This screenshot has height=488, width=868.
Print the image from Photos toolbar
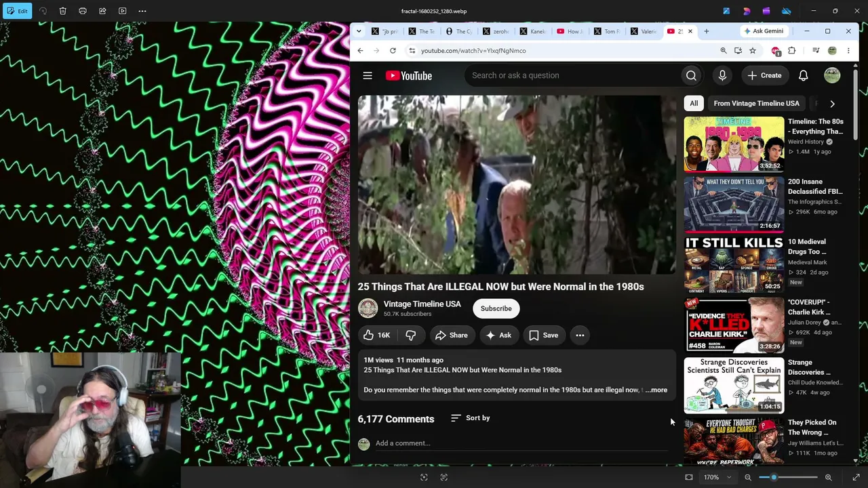click(83, 11)
